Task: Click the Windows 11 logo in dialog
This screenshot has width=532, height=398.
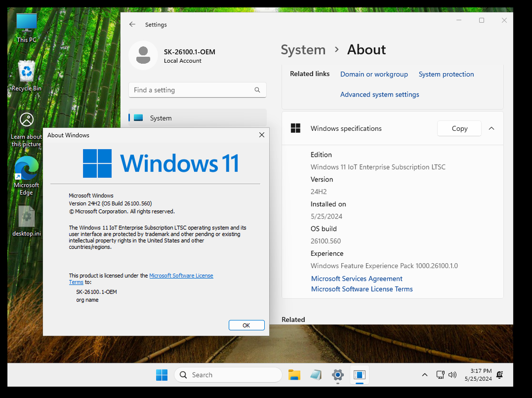Action: [x=161, y=164]
